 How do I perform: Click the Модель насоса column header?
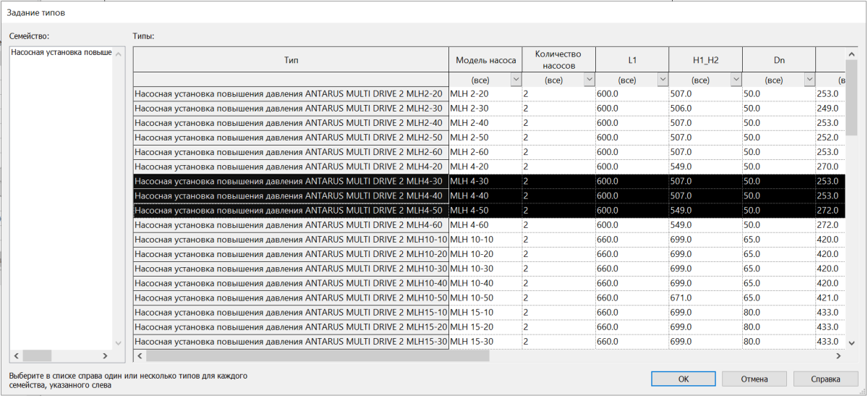point(485,60)
